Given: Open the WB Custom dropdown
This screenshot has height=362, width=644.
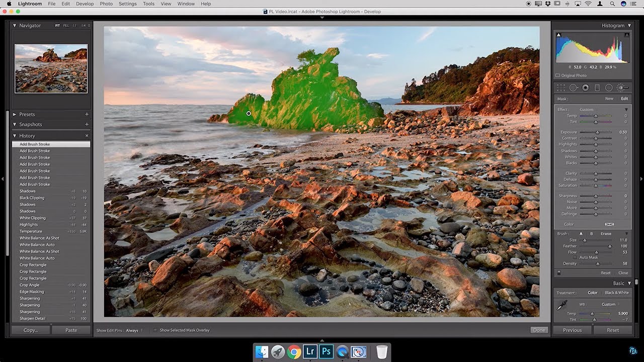Looking at the screenshot, I should coord(610,304).
